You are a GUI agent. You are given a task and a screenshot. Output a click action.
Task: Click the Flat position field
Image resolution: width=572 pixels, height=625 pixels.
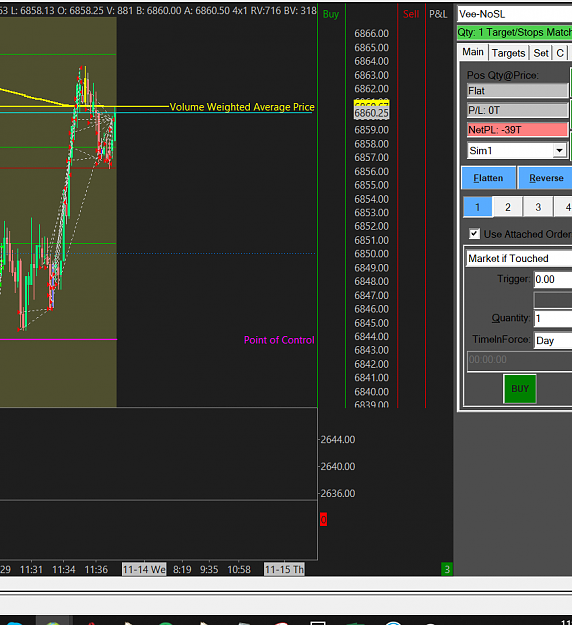pyautogui.click(x=517, y=91)
